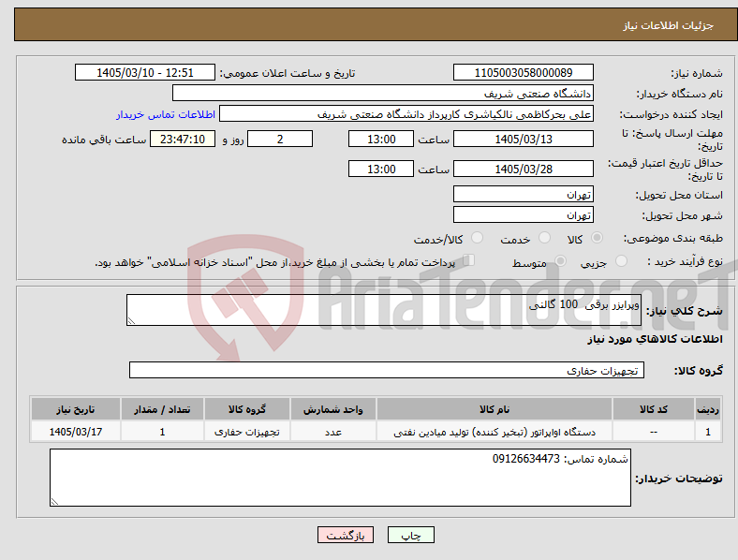Click the buyer name field دانشگاه صنعتی شریف
Viewport: 738px width, 560px height.
(x=383, y=93)
